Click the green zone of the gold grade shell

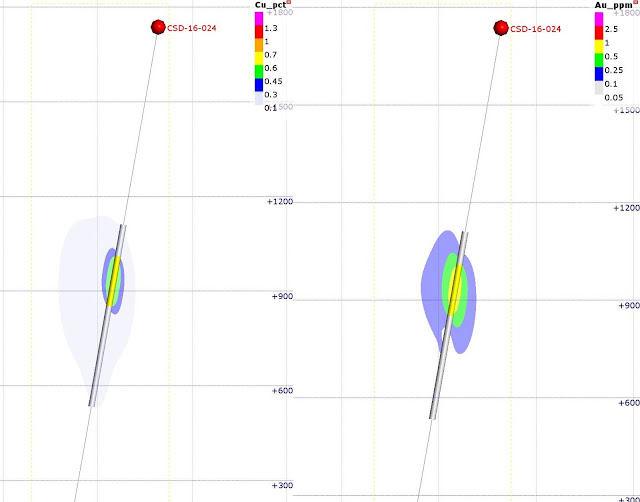click(446, 282)
